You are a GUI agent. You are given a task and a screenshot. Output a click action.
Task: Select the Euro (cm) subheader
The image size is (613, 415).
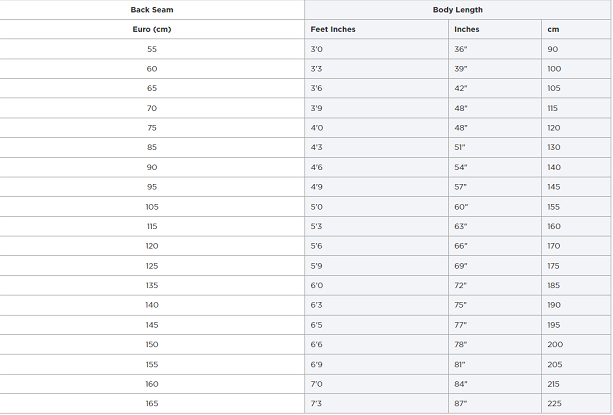click(152, 29)
